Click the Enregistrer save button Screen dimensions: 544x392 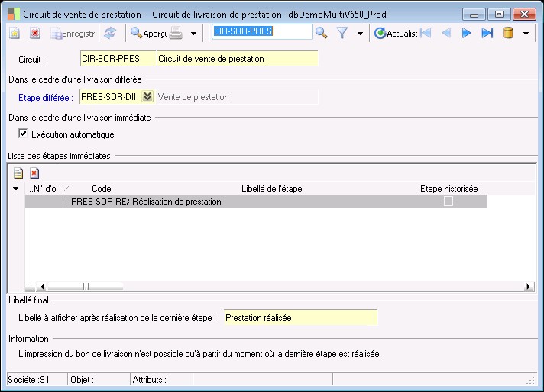click(73, 34)
